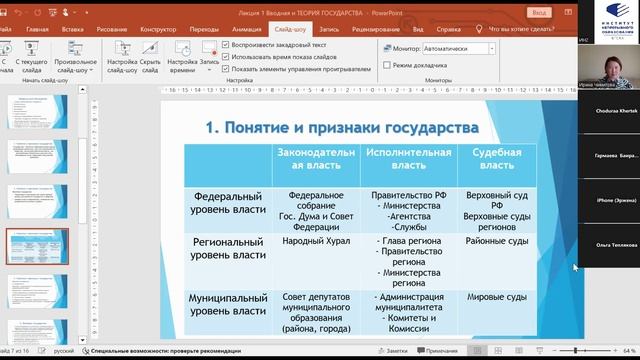Switch to Normal view icon
The width and height of the screenshot is (640, 360).
[x=477, y=351]
